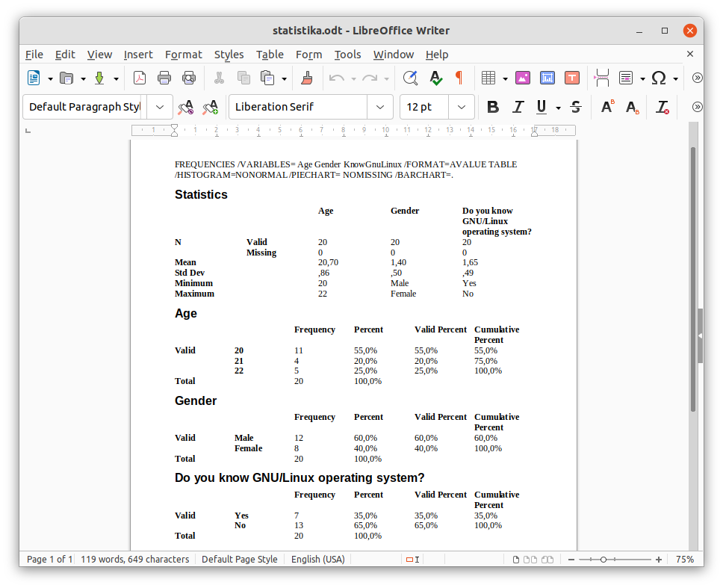Toggle Formatting Marks pilcrow icon

pyautogui.click(x=459, y=78)
